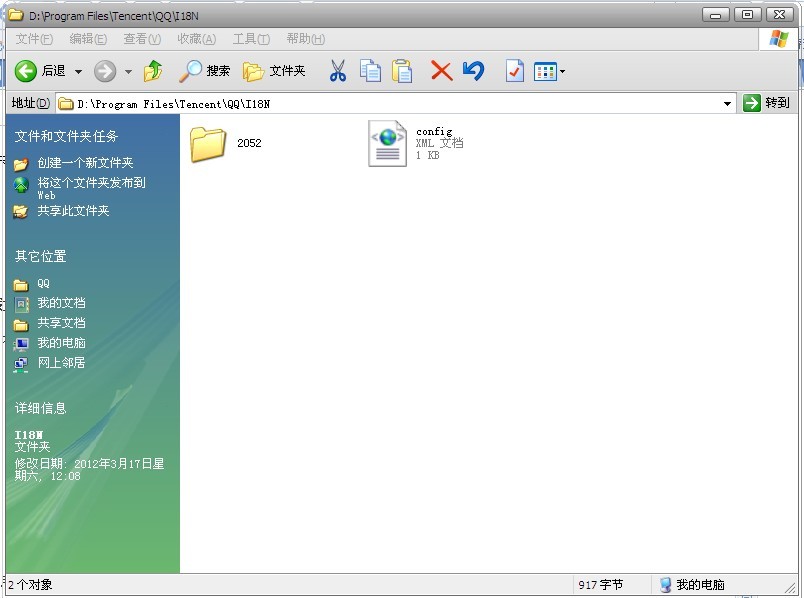804x598 pixels.
Task: Open the Back button history dropdown arrow
Action: (x=78, y=72)
